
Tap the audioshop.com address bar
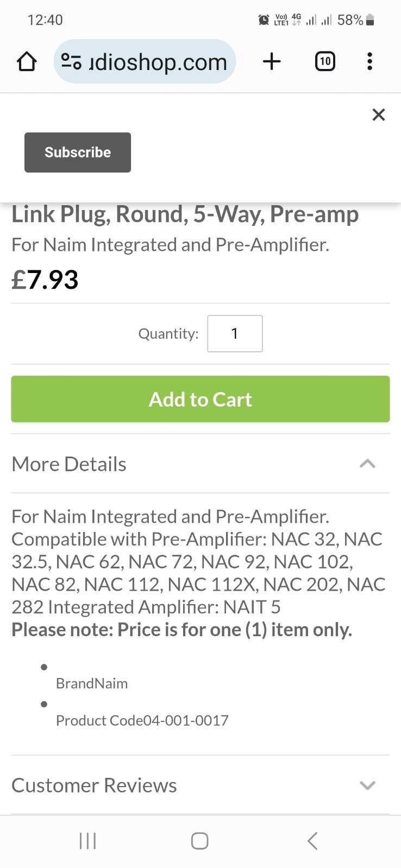145,61
